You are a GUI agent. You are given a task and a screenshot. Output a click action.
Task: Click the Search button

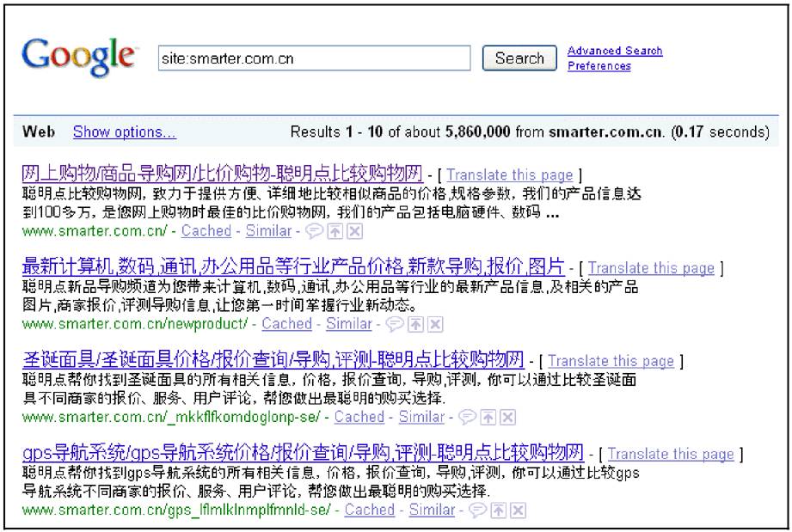(519, 58)
